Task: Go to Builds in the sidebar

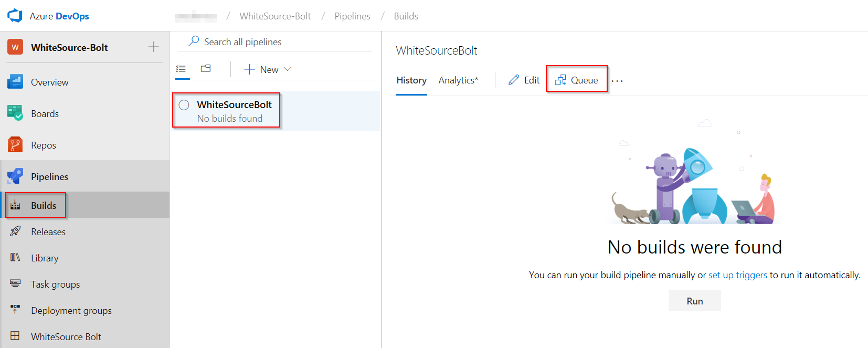Action: [44, 206]
